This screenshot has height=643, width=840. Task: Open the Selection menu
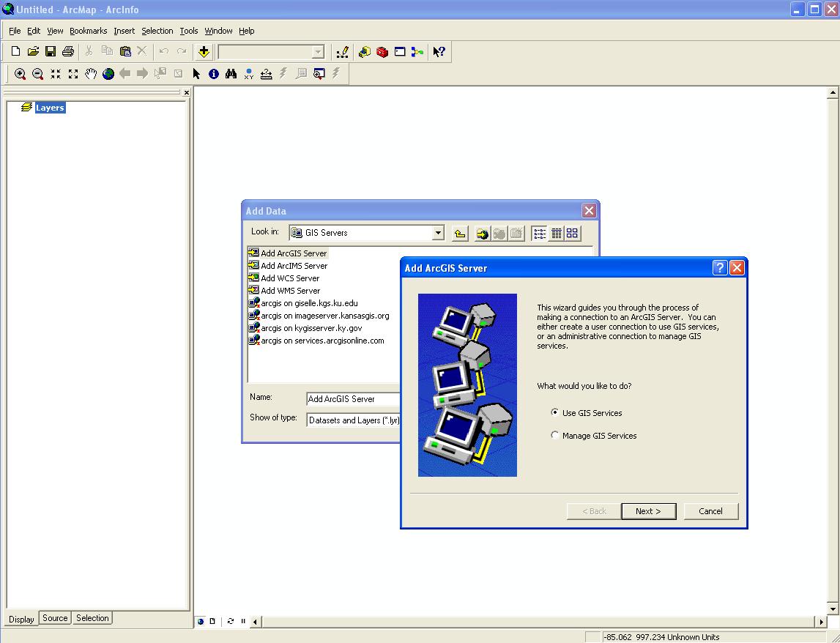click(157, 31)
